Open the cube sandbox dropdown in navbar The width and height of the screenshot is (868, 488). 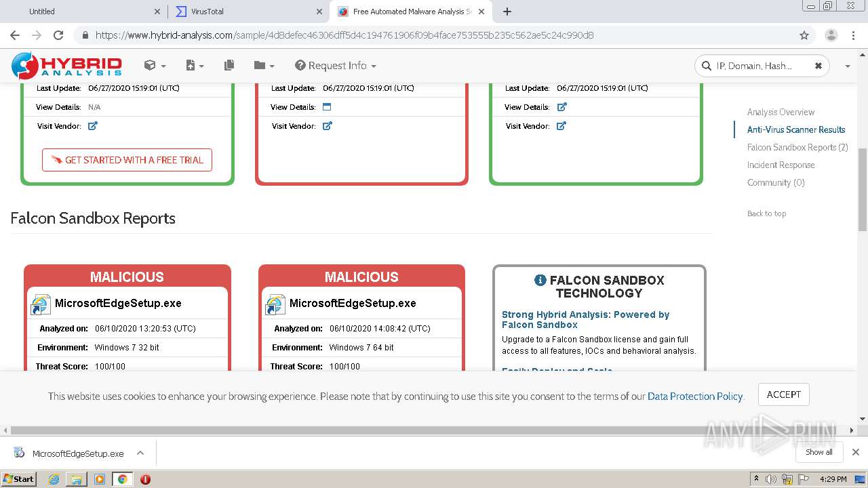point(155,65)
